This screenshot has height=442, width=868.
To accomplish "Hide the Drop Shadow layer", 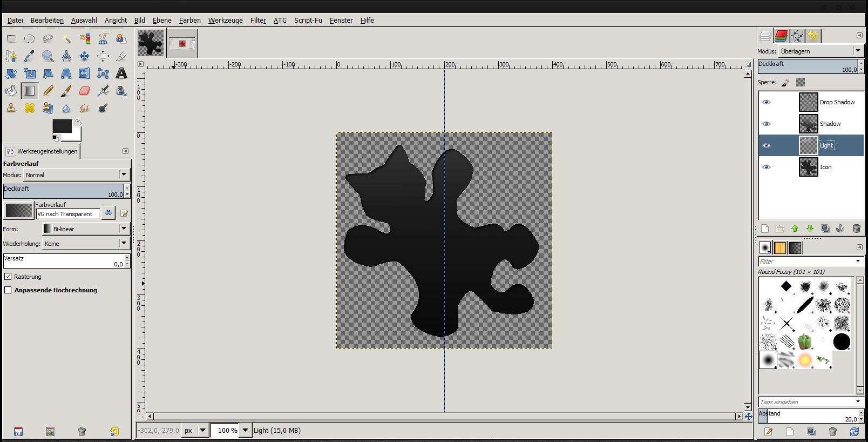I will pyautogui.click(x=766, y=102).
